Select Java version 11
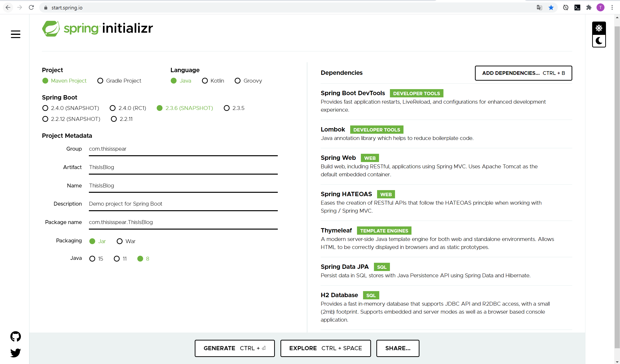 point(117,258)
